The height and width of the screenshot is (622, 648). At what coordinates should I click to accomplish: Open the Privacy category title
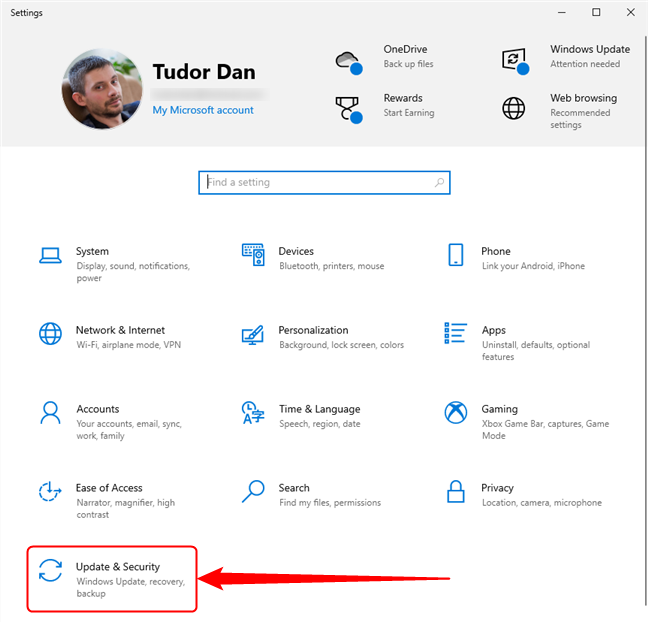tap(498, 488)
